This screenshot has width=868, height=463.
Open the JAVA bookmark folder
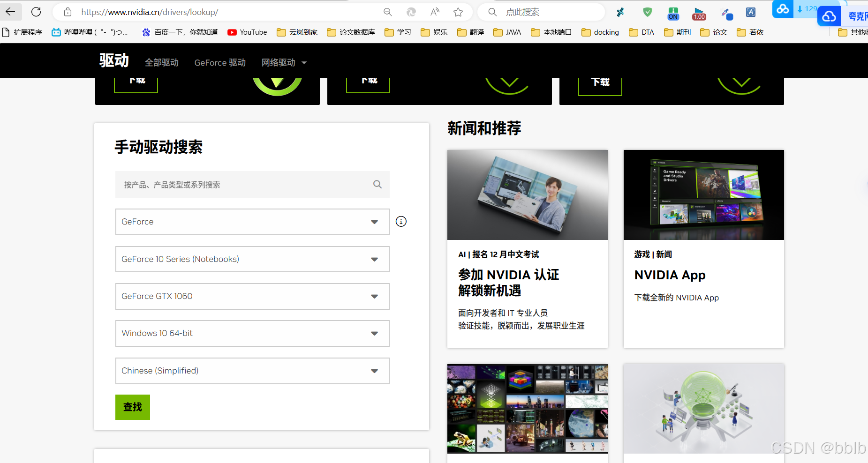pyautogui.click(x=507, y=32)
